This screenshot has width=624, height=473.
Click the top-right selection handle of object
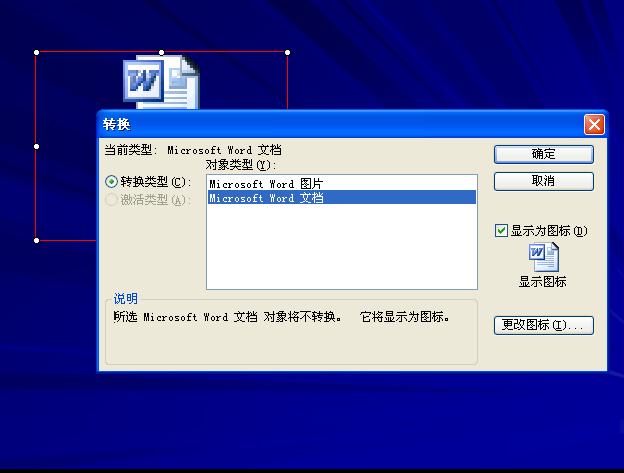287,53
